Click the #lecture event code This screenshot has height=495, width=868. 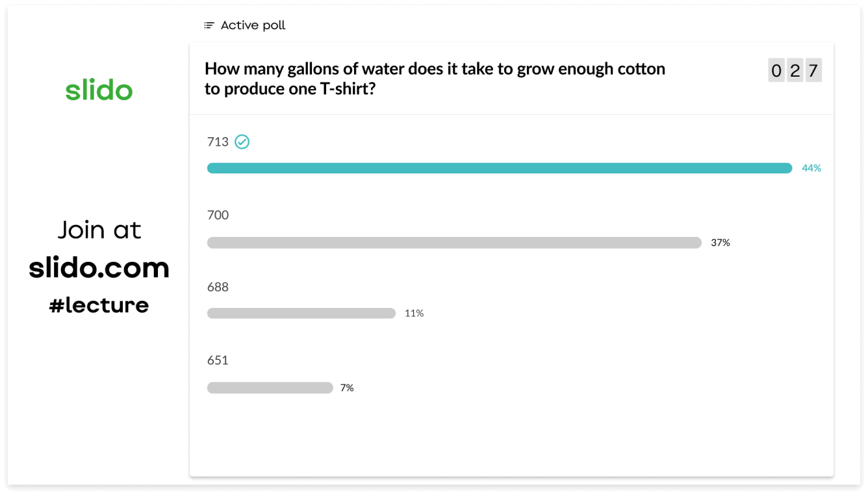[x=99, y=305]
